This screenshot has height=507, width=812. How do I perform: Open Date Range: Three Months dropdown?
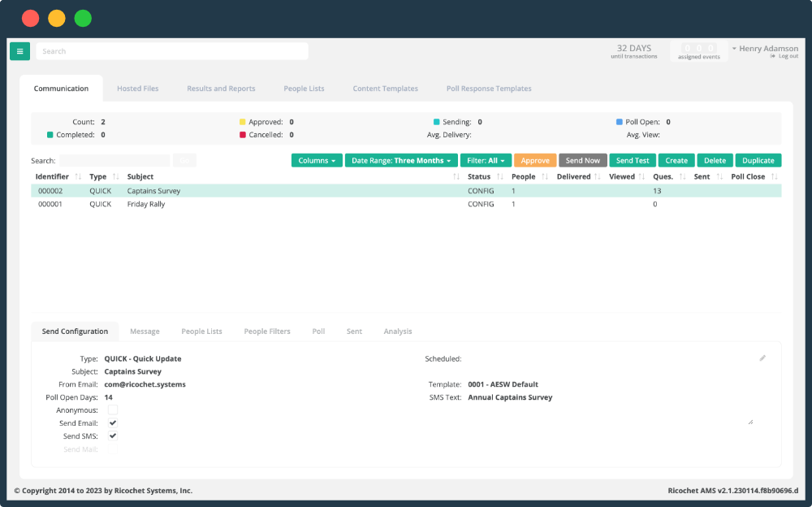[401, 161]
